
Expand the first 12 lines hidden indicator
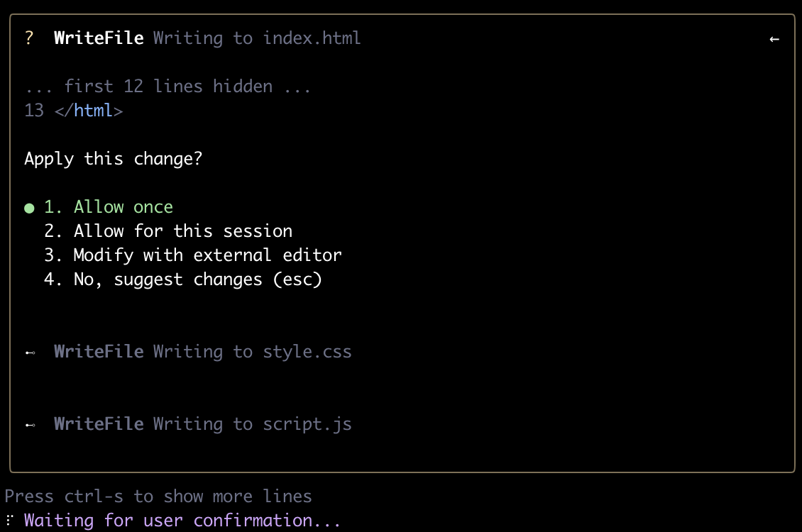pyautogui.click(x=167, y=87)
